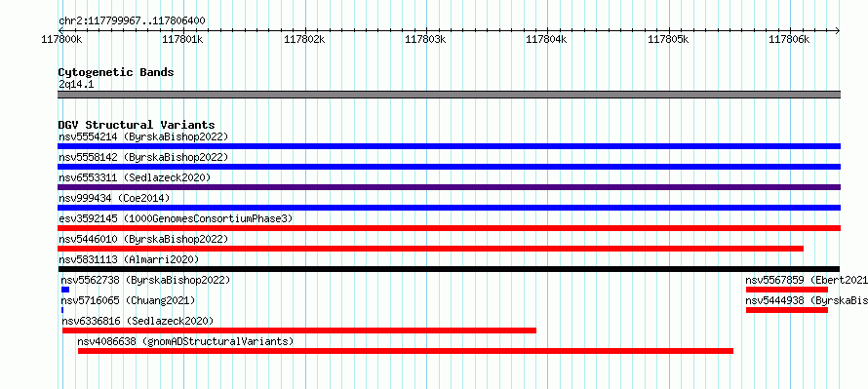Click the tiny blue mark under nsv5716065
The width and height of the screenshot is (868, 389).
[x=62, y=310]
